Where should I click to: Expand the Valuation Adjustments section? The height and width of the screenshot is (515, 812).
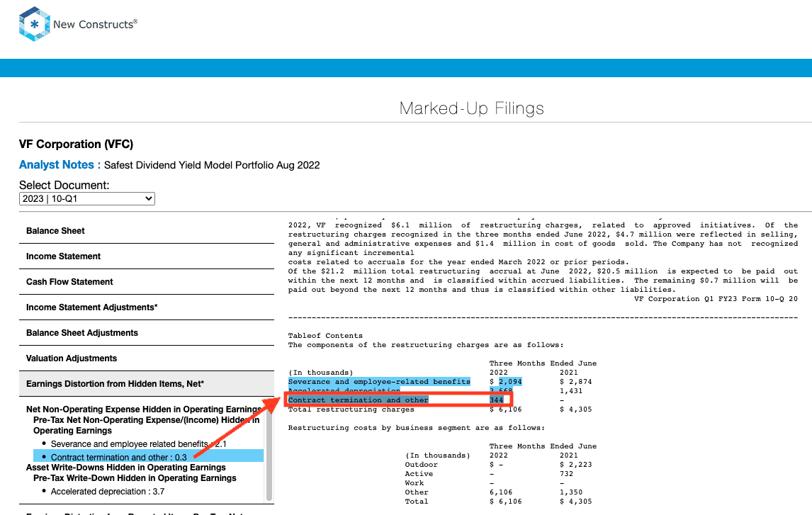coord(147,358)
